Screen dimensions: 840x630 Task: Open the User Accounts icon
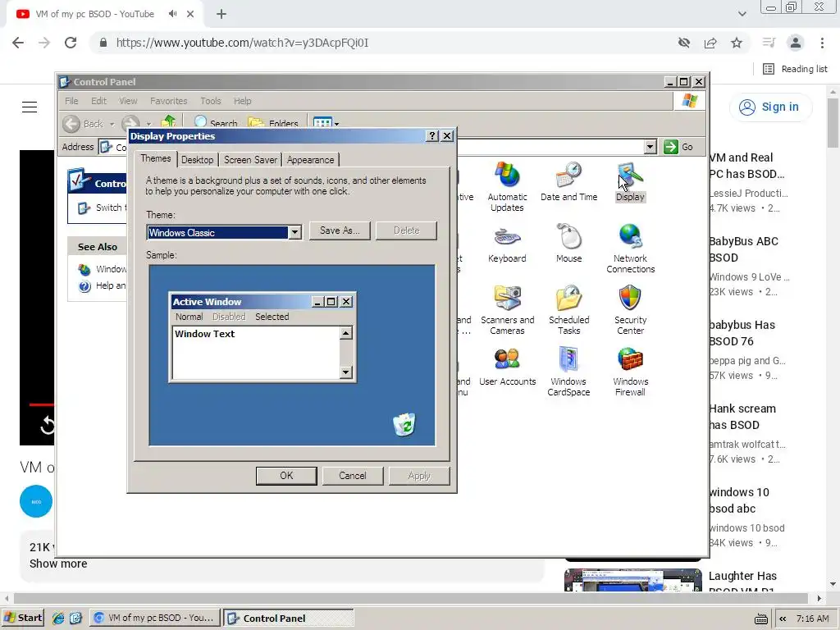click(x=507, y=367)
